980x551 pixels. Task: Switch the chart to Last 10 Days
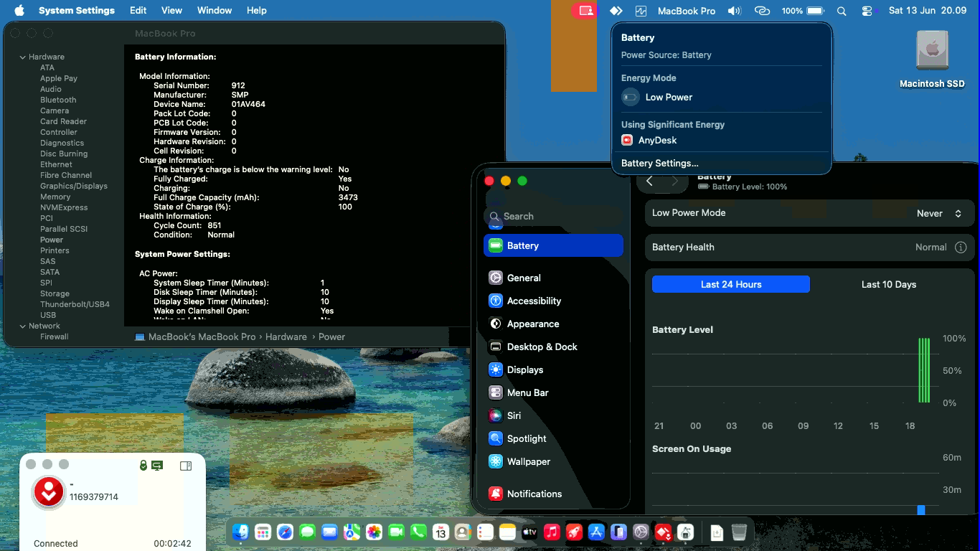point(888,284)
